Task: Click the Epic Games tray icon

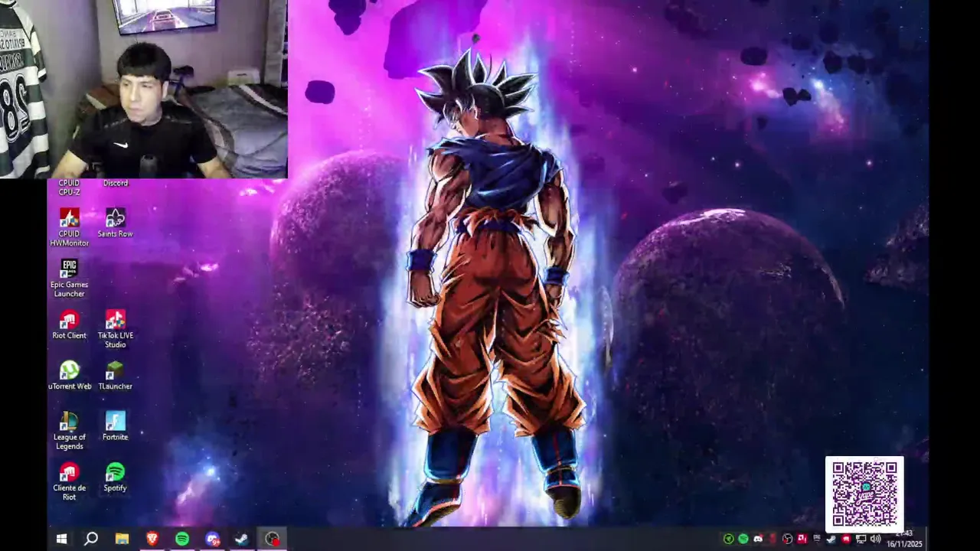Action: tap(817, 539)
